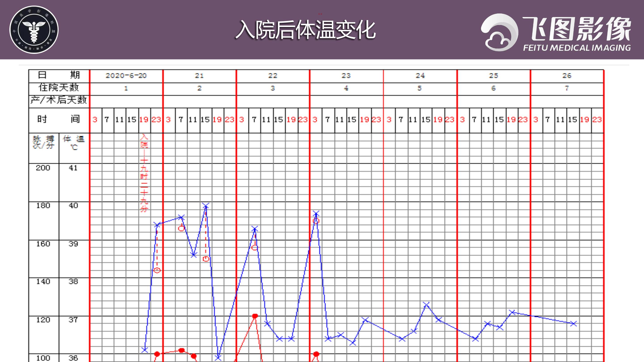Click the temperature scale value 40
This screenshot has width=644, height=362.
(x=73, y=206)
